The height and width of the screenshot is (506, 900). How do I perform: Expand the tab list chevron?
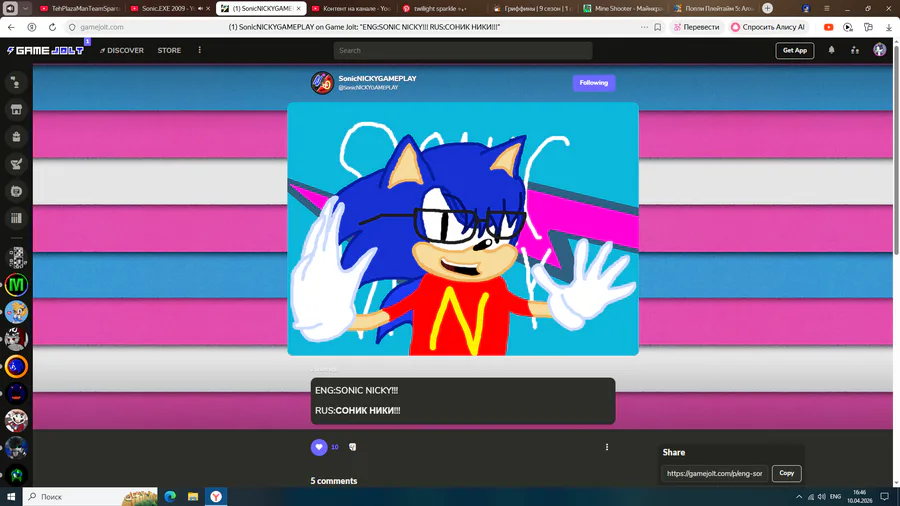click(25, 9)
